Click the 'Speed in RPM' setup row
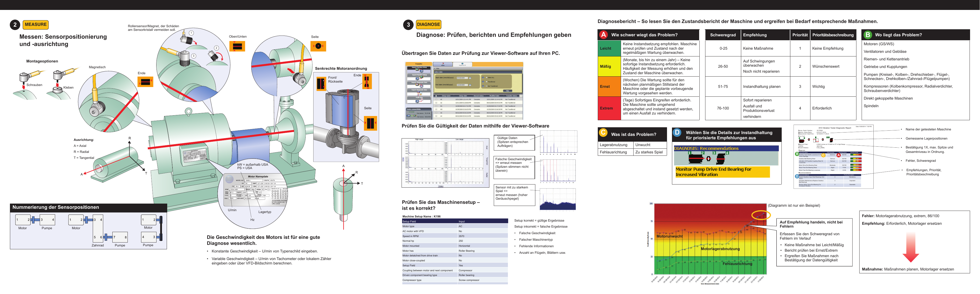Image resolution: width=980 pixels, height=294 pixels. (455, 236)
